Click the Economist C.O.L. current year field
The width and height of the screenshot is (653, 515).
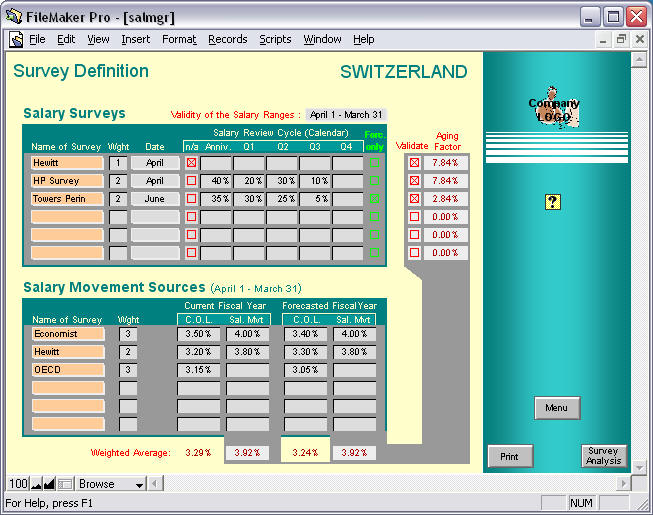pos(198,334)
